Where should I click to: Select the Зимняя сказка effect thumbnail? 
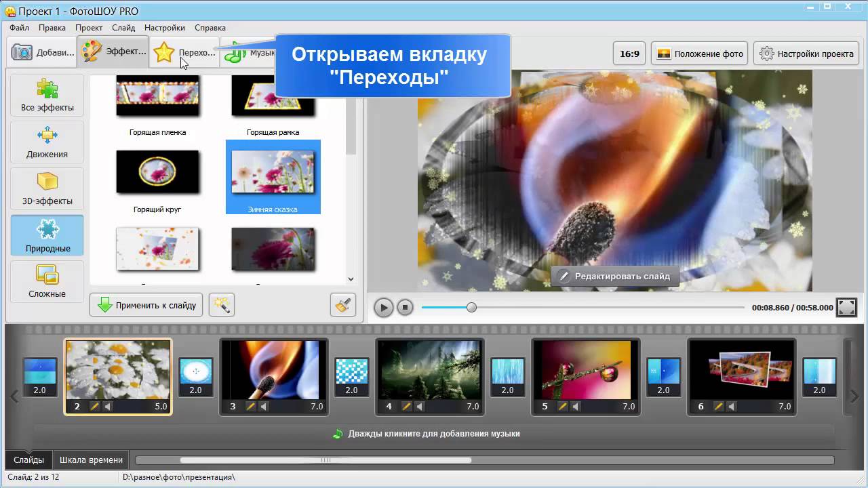coord(273,178)
